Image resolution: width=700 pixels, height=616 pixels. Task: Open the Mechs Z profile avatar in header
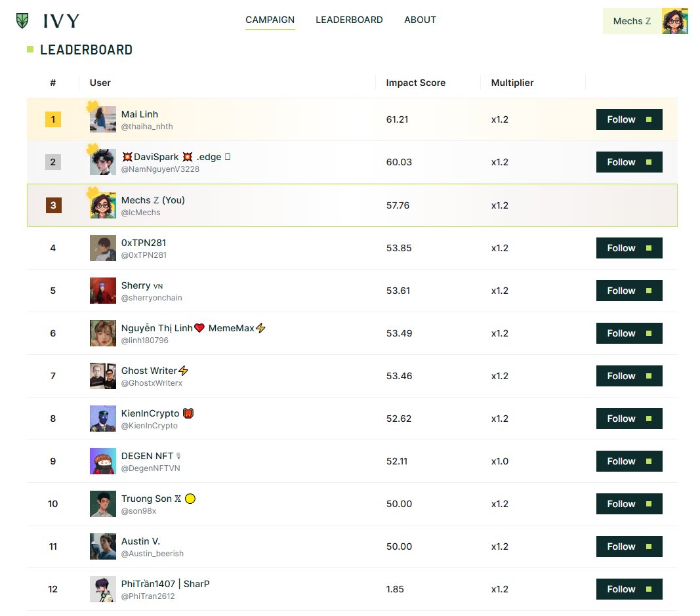coord(674,21)
